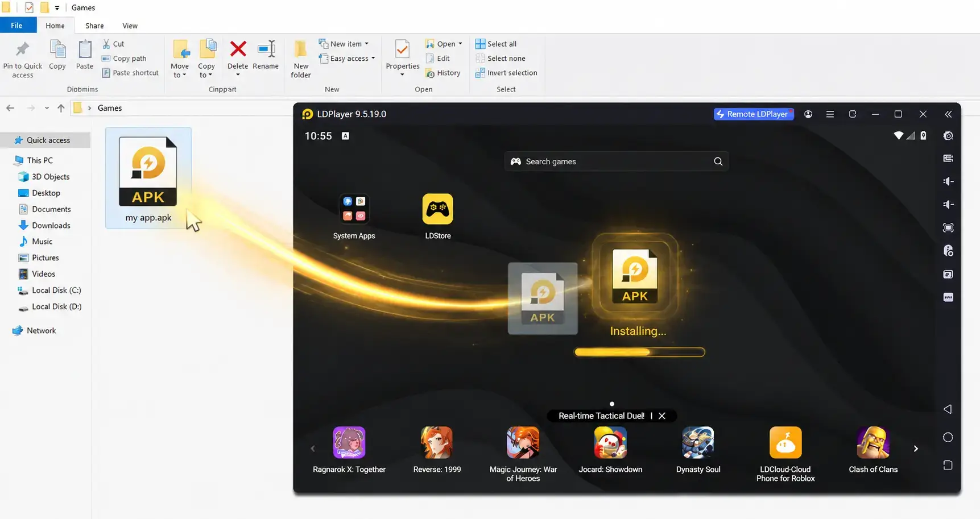This screenshot has width=980, height=519.
Task: Click the Rename ribbon button
Action: 266,55
